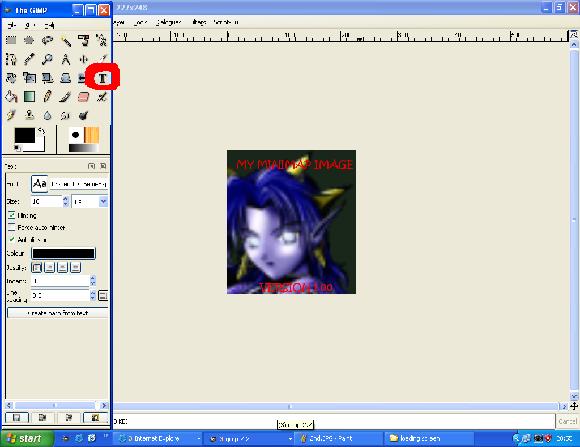This screenshot has width=580, height=447.
Task: Open the Help menu in toolbox
Action: (x=50, y=25)
